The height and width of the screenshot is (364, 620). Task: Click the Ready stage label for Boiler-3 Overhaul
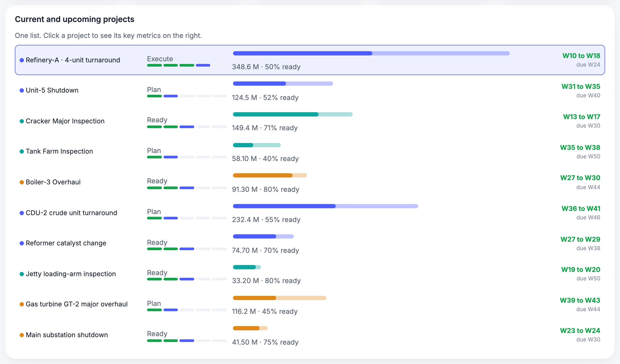pos(157,181)
